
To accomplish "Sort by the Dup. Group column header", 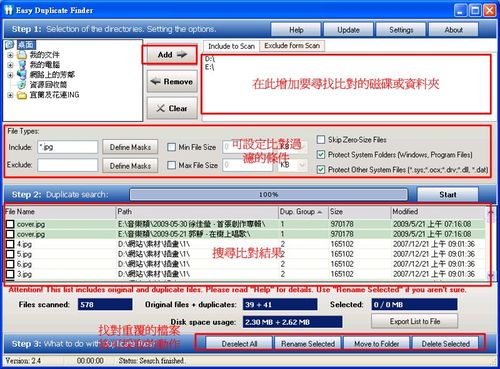I will (302, 212).
